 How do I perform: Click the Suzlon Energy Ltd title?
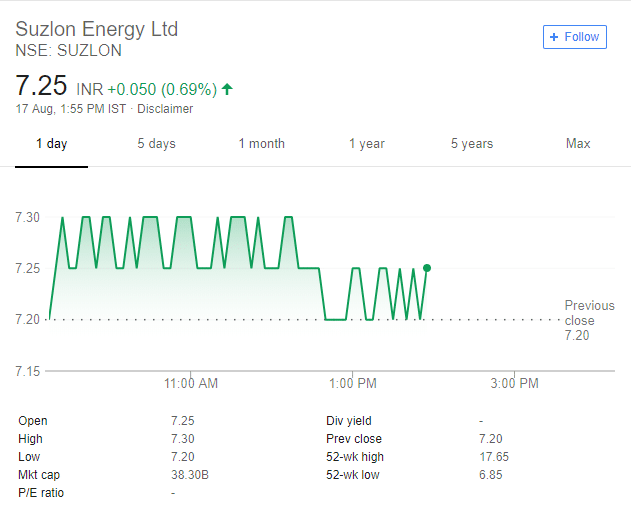coord(97,29)
